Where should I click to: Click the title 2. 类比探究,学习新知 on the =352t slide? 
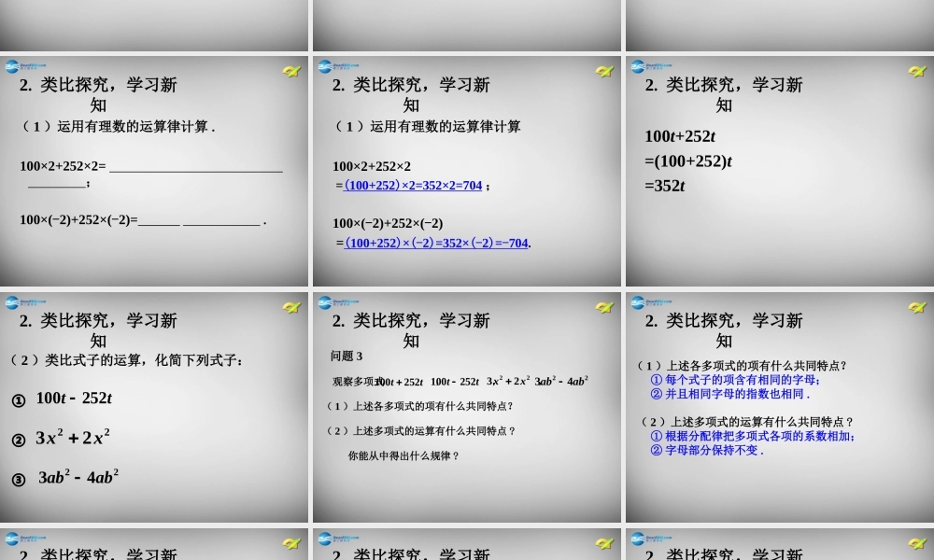click(x=724, y=94)
